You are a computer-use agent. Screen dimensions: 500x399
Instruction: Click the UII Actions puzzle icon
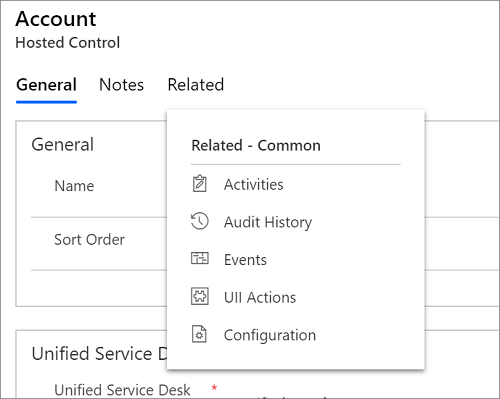click(200, 296)
